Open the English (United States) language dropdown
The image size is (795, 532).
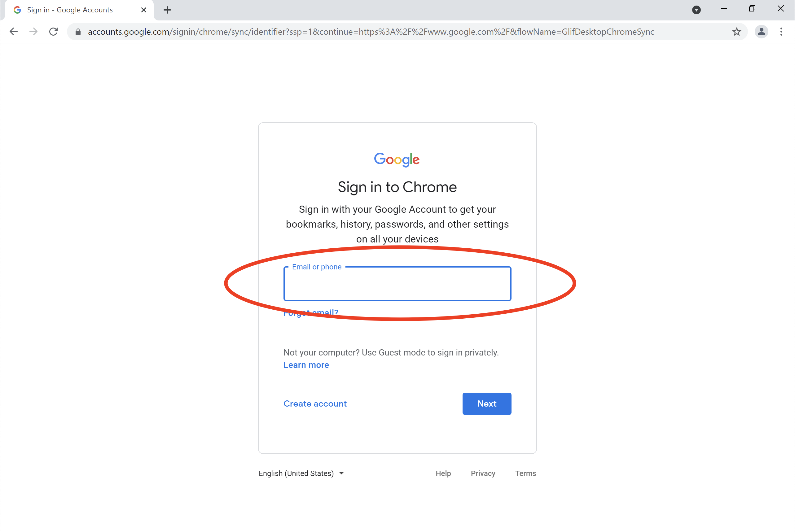coord(301,473)
